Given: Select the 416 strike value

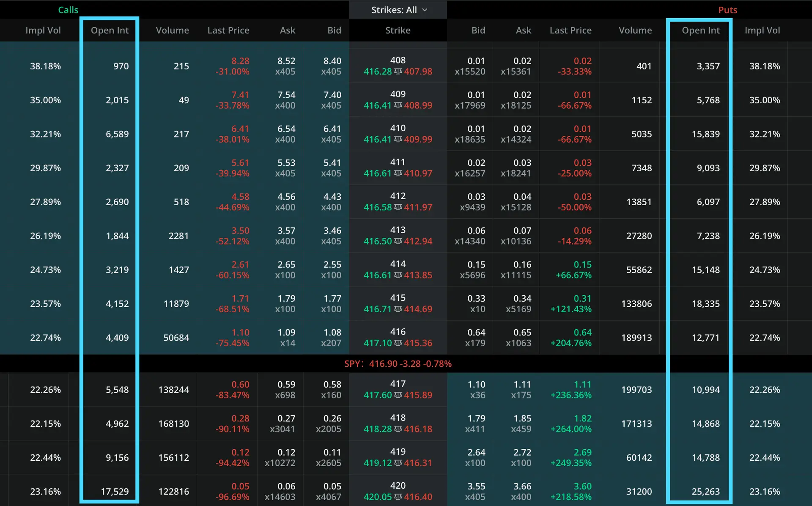Looking at the screenshot, I should (x=398, y=332).
